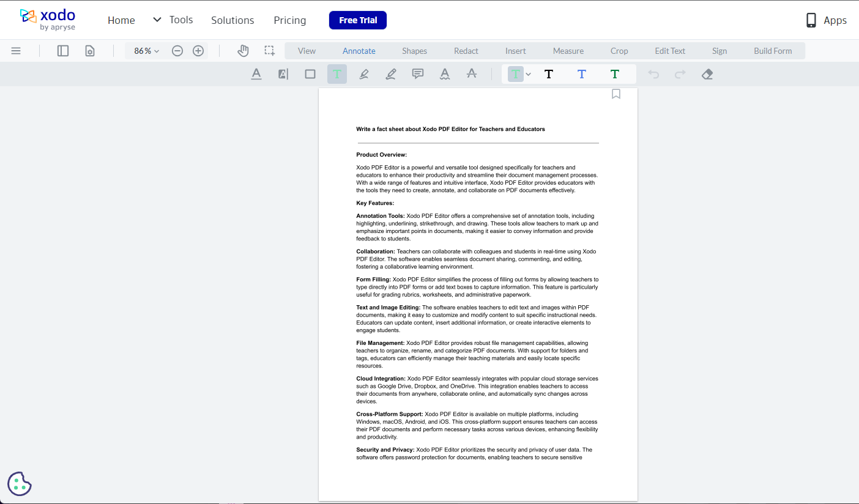Click the 'Form Filling:' label
Screen dimensions: 859x504
pos(373,280)
